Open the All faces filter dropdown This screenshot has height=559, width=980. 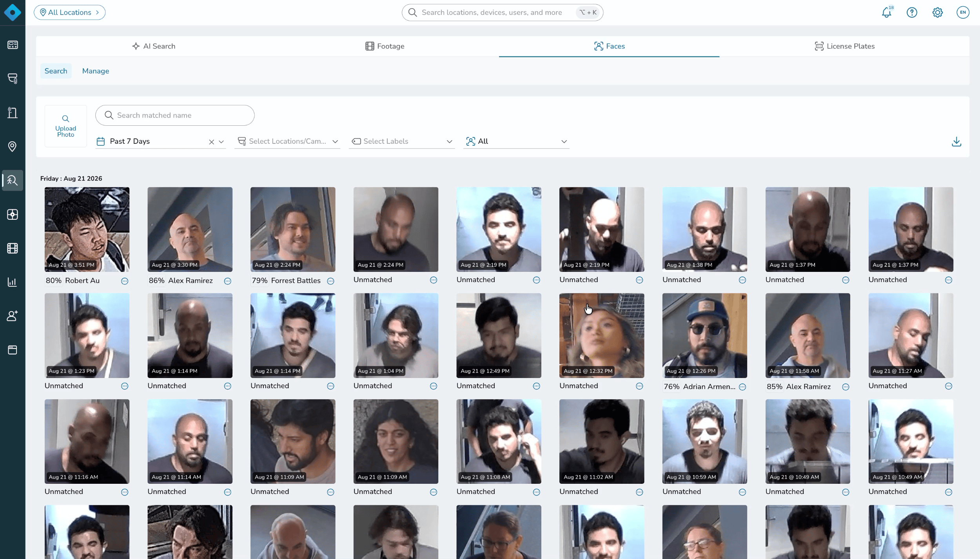pos(516,141)
